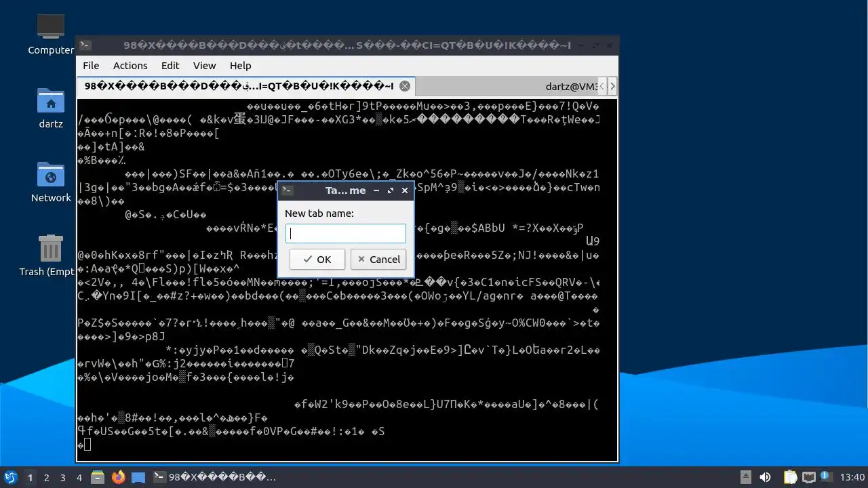Open the dartz home folder icon

(x=51, y=108)
